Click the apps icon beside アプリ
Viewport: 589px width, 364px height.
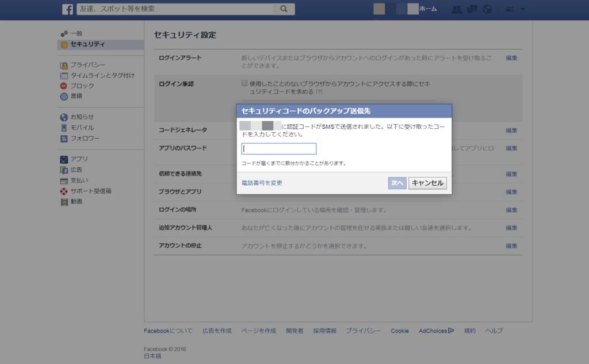tap(64, 159)
